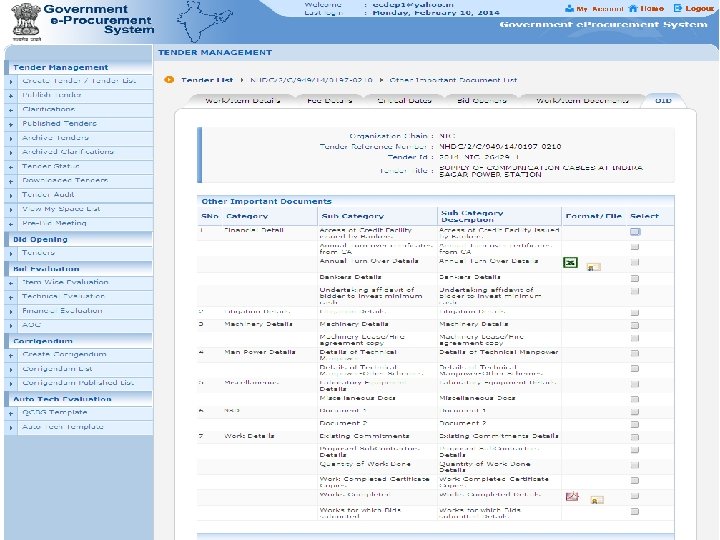Click 'Man Power Details' category cell

click(x=260, y=352)
